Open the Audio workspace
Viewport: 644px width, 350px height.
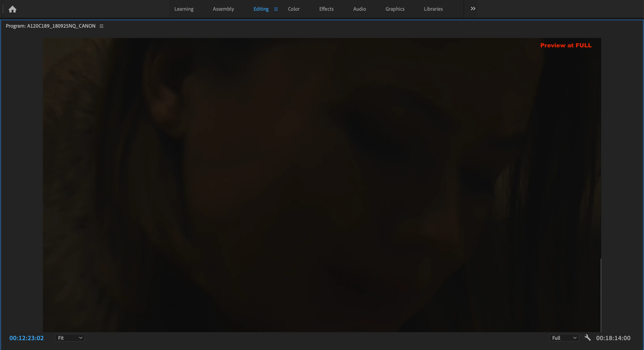tap(359, 9)
